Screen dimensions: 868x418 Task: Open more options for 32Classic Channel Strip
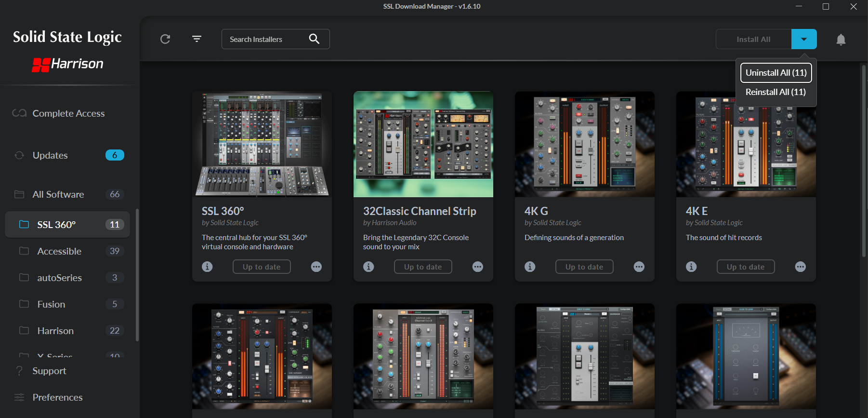(478, 267)
